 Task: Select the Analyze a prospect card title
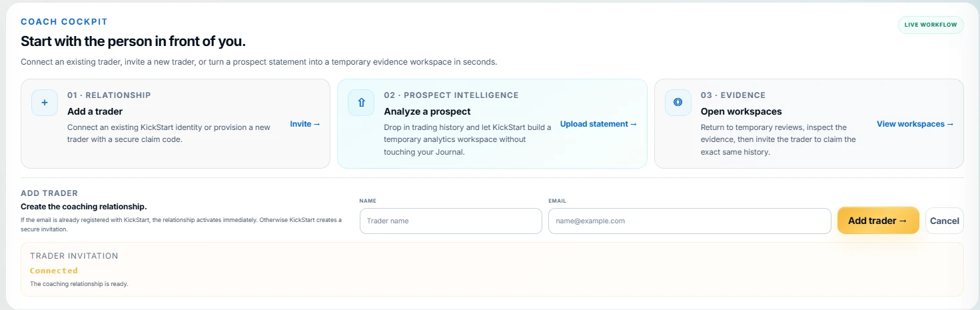click(427, 111)
